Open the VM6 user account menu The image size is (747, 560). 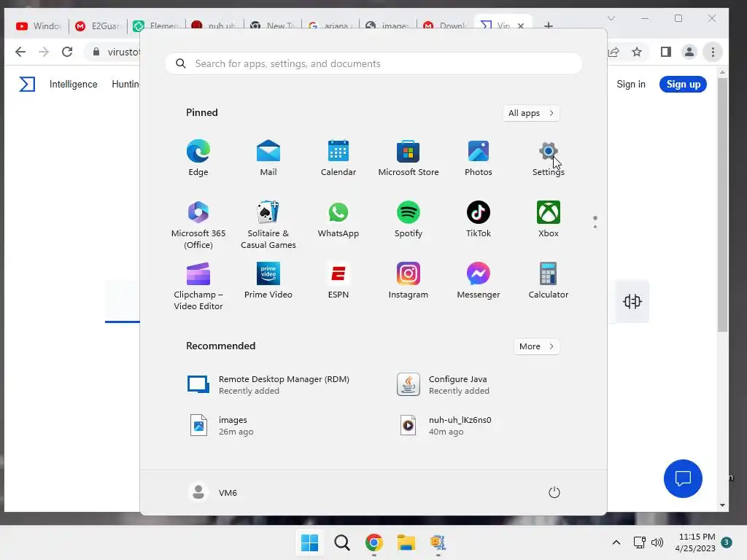point(213,492)
